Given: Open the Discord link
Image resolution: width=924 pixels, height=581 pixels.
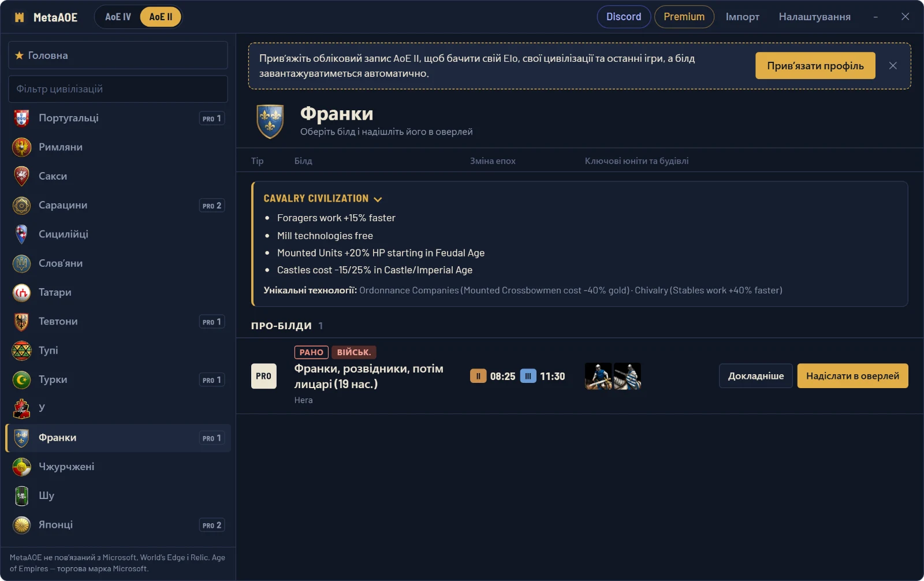Looking at the screenshot, I should [624, 17].
